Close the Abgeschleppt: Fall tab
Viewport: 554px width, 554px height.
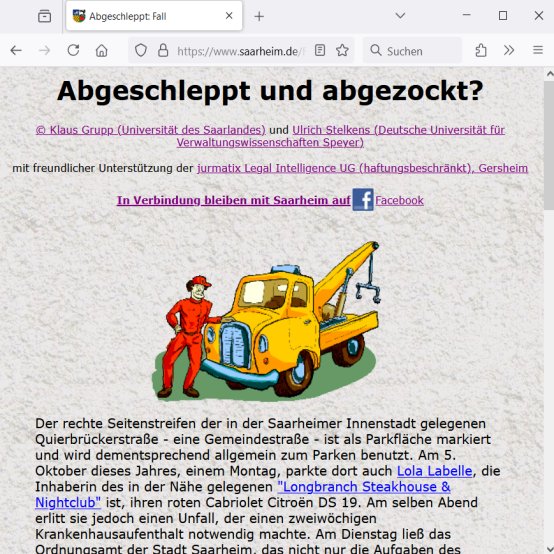click(x=229, y=16)
